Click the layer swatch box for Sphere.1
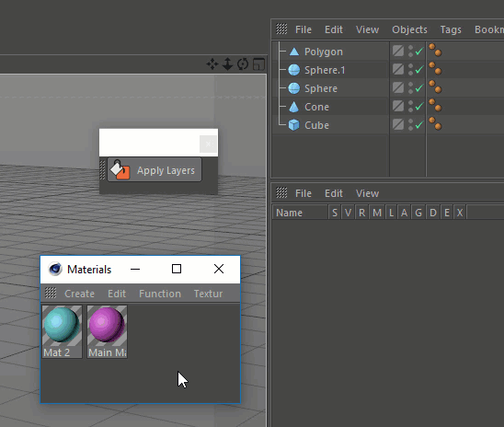Viewport: 504px width, 427px height. 398,69
